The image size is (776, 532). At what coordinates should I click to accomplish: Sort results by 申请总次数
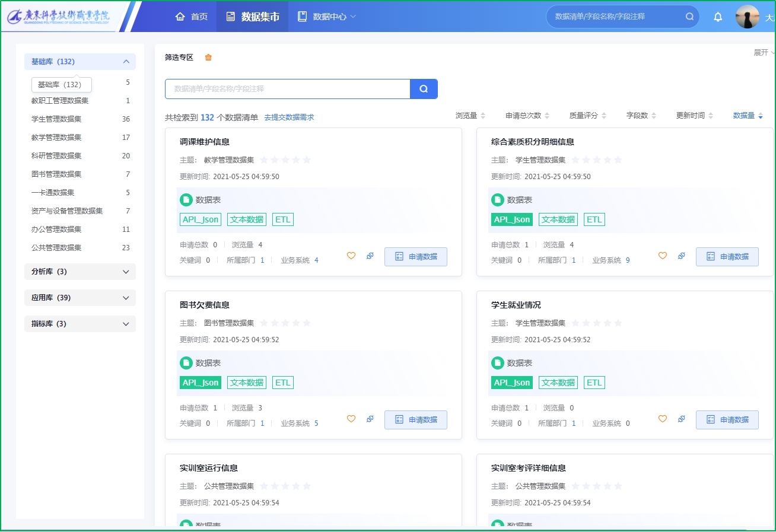pyautogui.click(x=527, y=116)
